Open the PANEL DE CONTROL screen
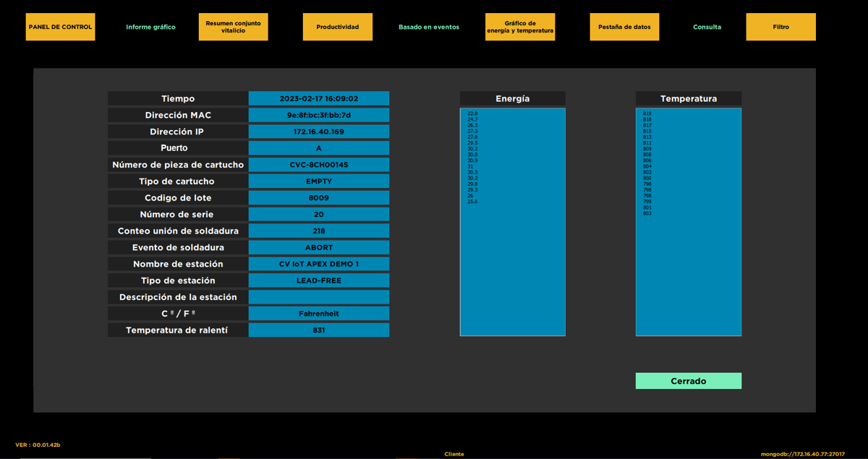The width and height of the screenshot is (868, 459). (60, 26)
